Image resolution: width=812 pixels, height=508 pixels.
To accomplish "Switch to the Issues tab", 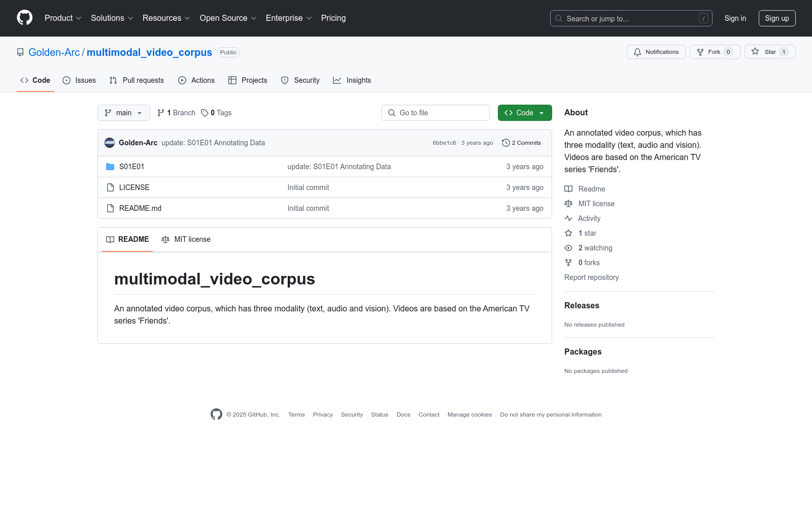I will click(79, 80).
